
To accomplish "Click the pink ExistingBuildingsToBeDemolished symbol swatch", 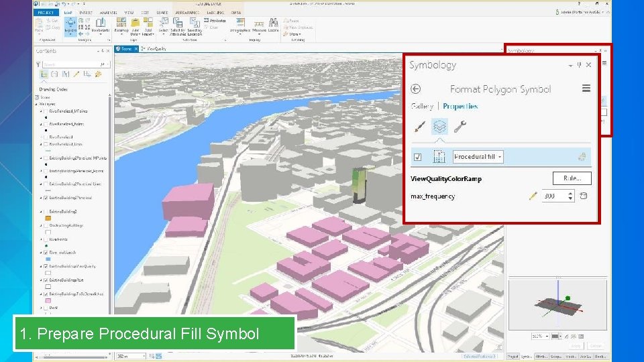I will [48, 301].
